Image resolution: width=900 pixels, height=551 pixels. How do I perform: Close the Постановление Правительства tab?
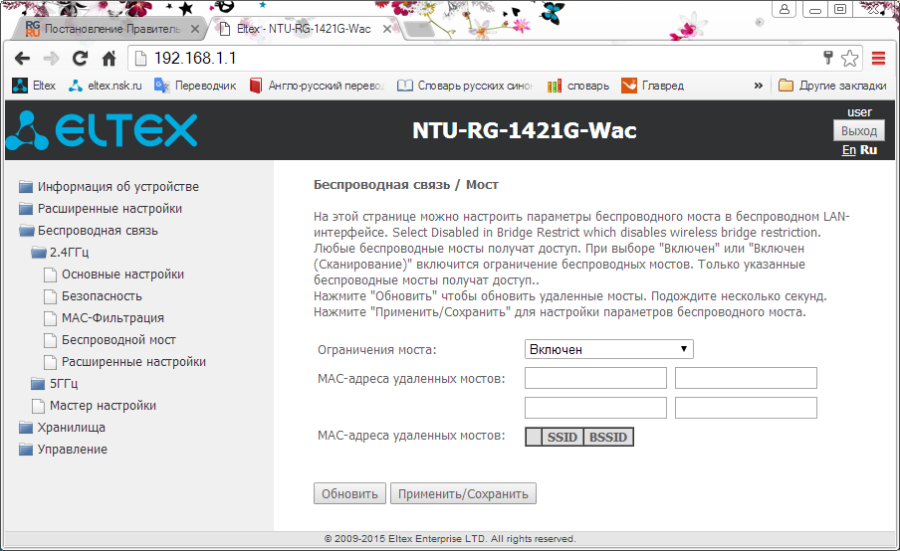tap(195, 29)
